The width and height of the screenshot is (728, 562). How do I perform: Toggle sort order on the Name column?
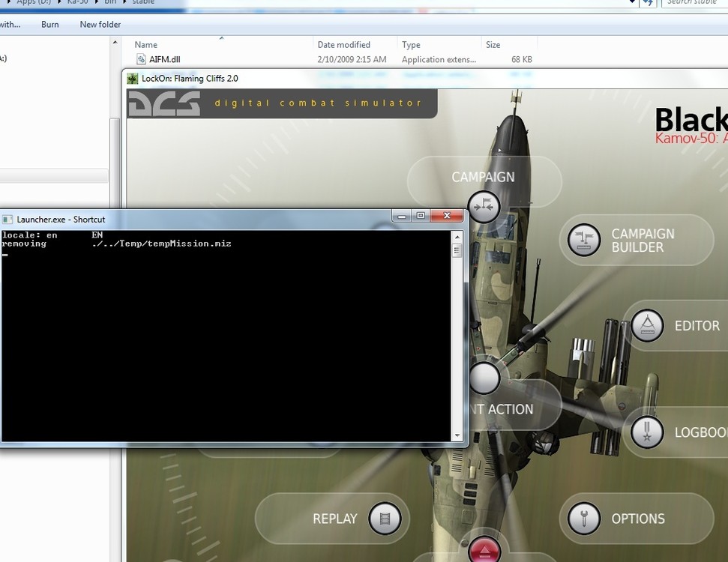[145, 44]
